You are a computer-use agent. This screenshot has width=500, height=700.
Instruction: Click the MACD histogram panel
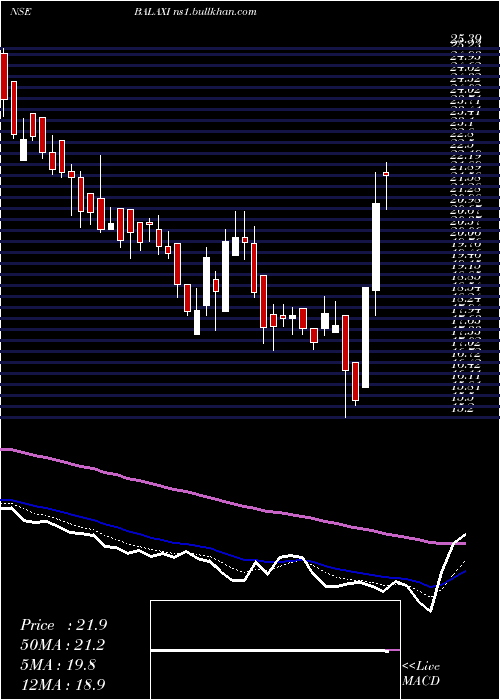pos(275,650)
